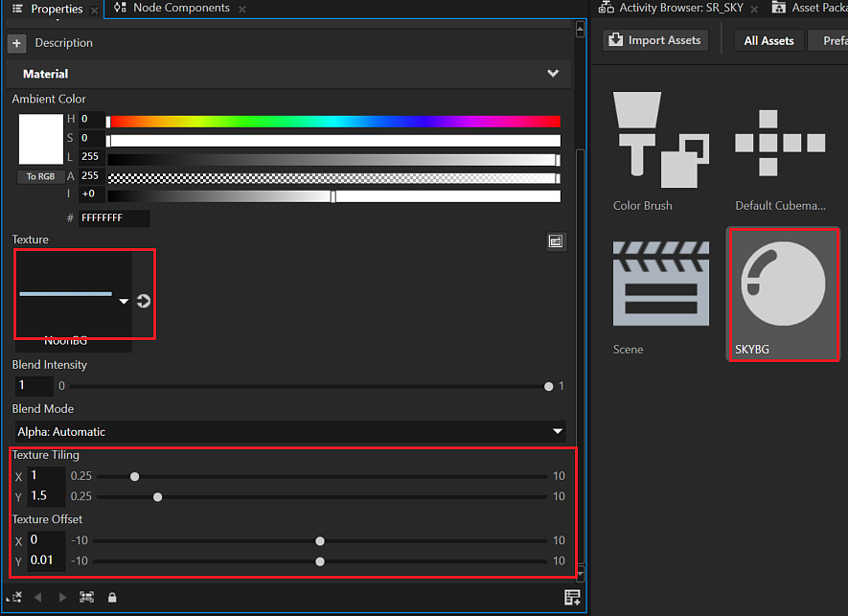Click the Ambient Color white swatch
Screen dimensions: 848x616
click(x=41, y=139)
